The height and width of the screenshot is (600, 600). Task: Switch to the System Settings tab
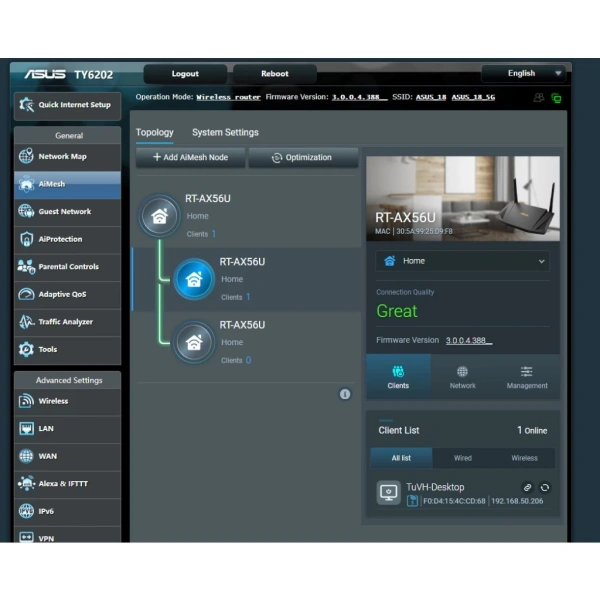[x=225, y=132]
